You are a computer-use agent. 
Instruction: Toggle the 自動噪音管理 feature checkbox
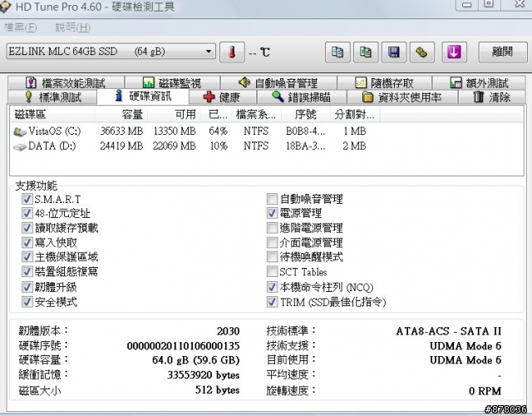272,199
